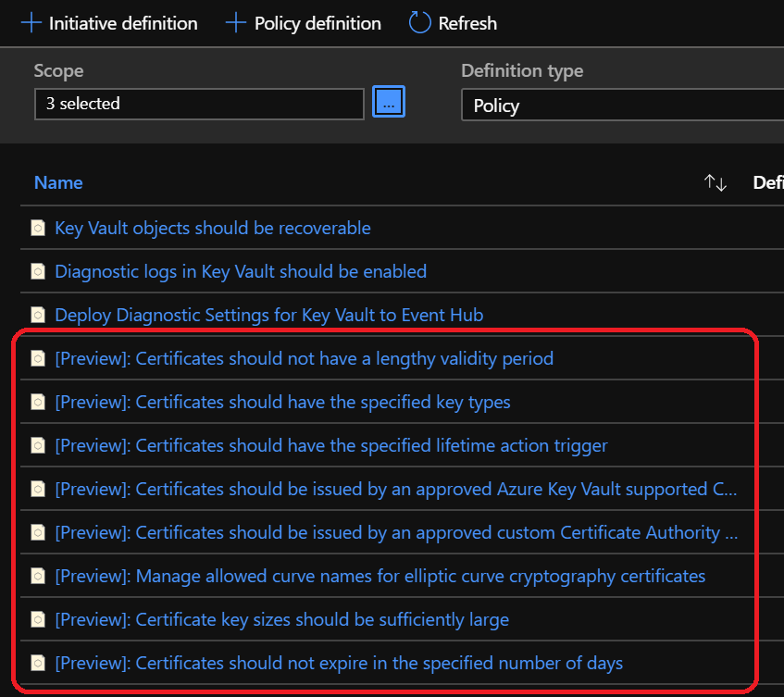Open Manage allowed curve names policy

click(380, 577)
